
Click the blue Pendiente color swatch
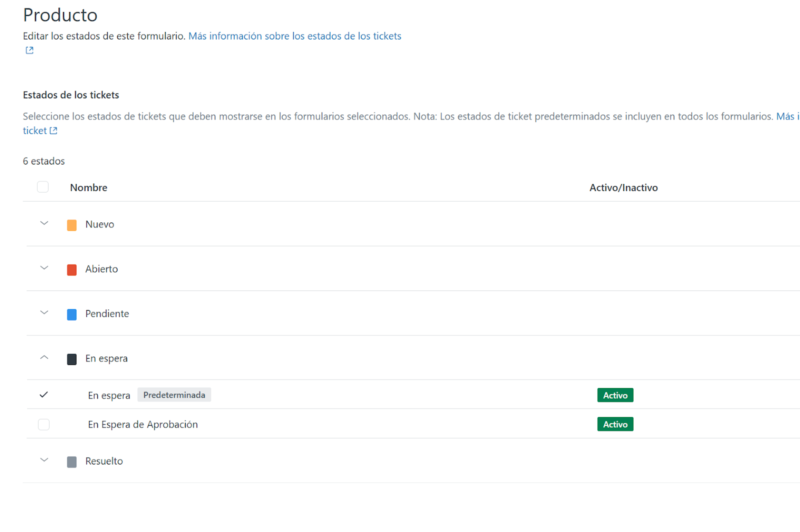(x=72, y=314)
